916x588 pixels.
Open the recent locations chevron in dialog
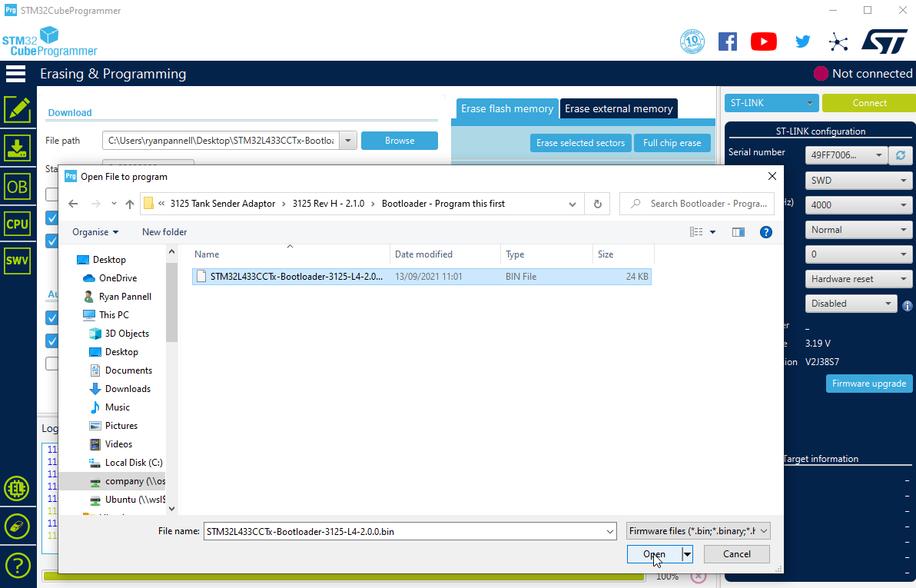click(113, 204)
